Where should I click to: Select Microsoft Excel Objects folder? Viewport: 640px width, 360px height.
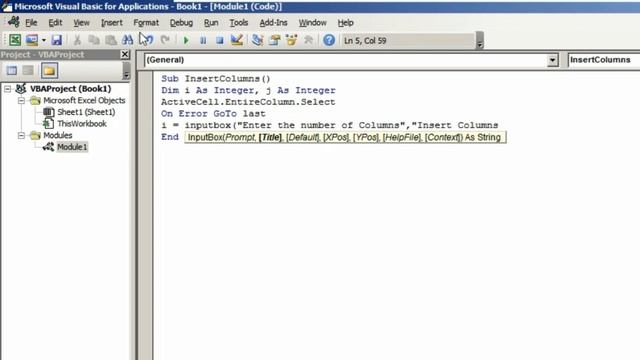click(x=84, y=100)
